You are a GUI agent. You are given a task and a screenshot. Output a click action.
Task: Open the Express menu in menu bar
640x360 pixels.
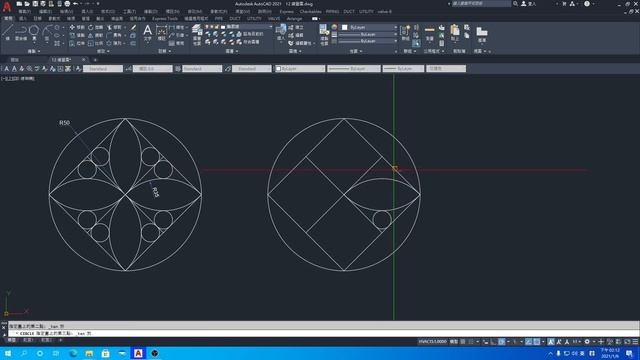[286, 11]
